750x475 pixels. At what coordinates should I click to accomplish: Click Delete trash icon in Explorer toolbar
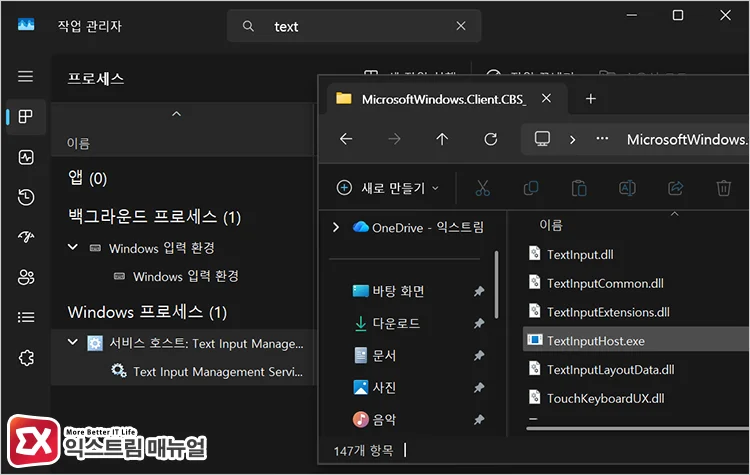pyautogui.click(x=723, y=188)
